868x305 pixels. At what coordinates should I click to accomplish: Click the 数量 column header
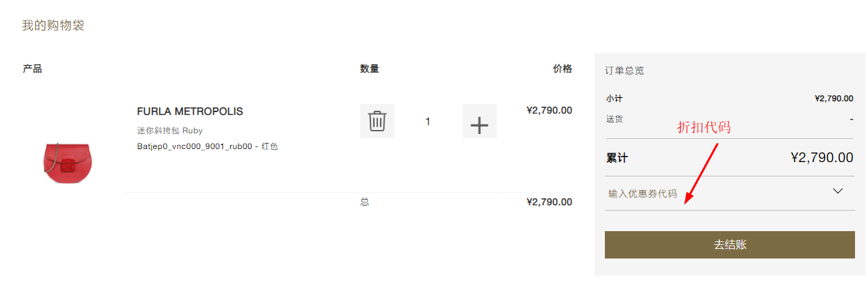tap(369, 68)
